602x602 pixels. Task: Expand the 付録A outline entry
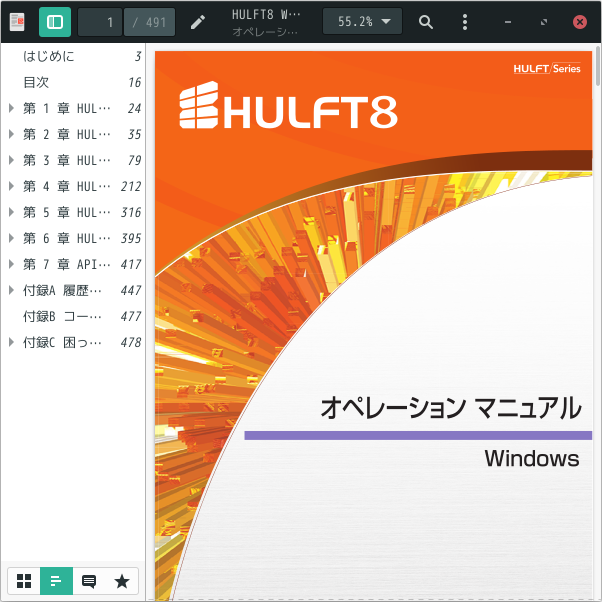coord(12,290)
